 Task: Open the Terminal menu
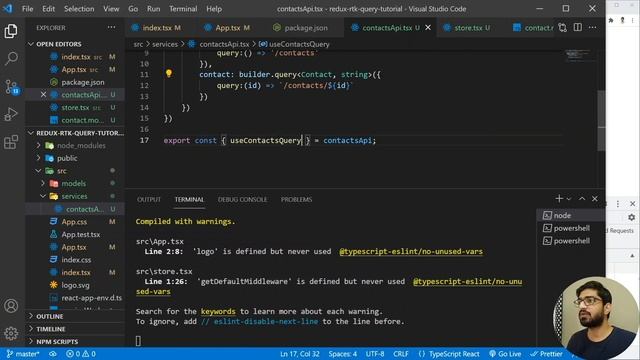click(x=183, y=9)
